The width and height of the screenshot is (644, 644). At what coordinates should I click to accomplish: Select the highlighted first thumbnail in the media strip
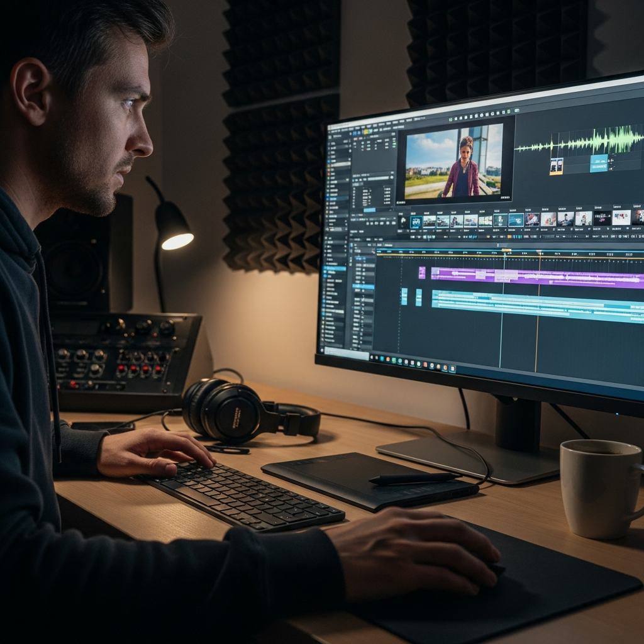point(416,221)
